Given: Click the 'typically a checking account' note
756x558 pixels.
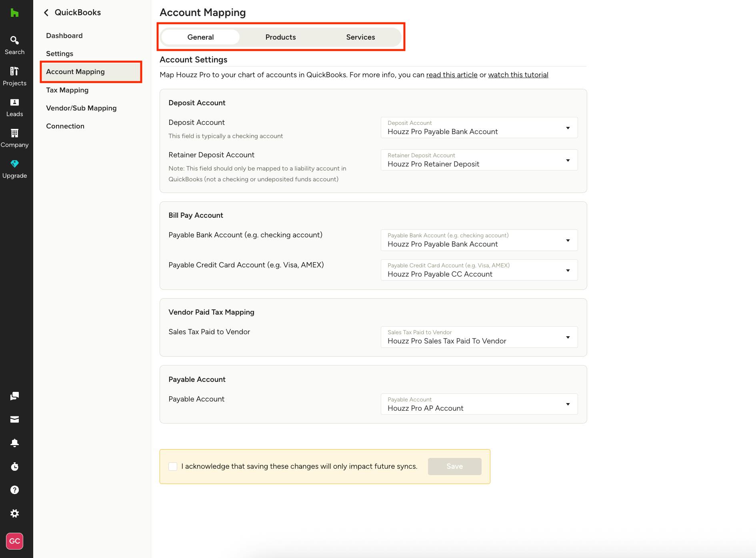Looking at the screenshot, I should point(226,136).
